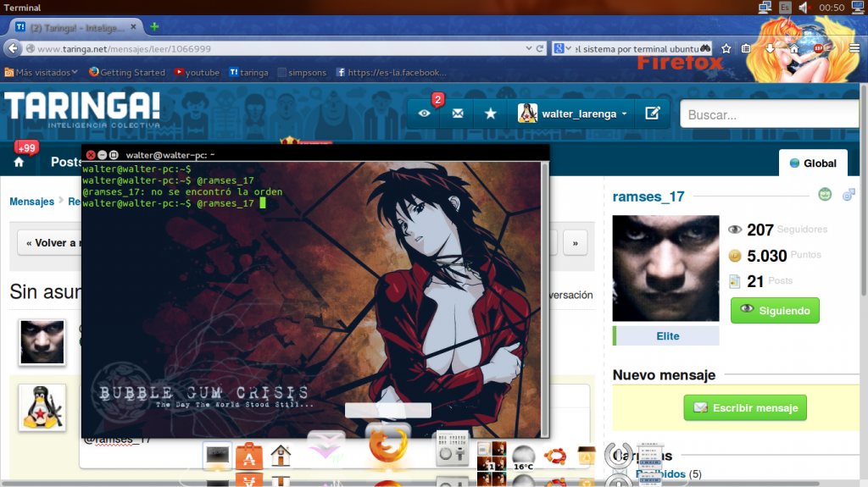Click the male gender icon beside ramses_17

tap(849, 194)
